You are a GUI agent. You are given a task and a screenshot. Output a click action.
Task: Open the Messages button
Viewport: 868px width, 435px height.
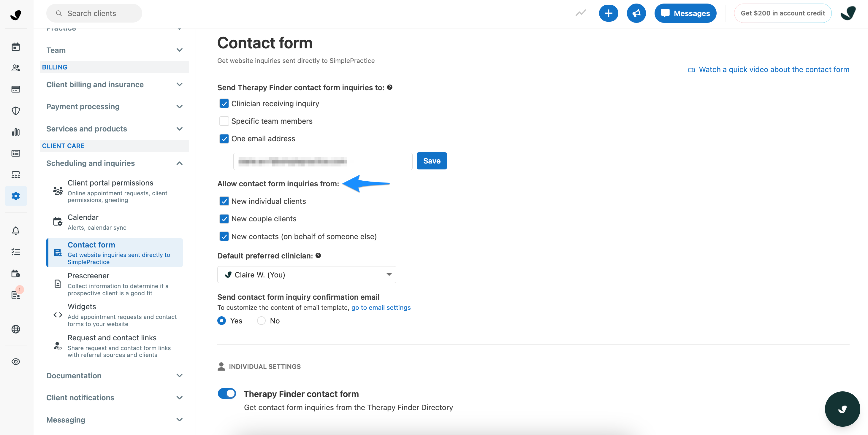coord(685,13)
